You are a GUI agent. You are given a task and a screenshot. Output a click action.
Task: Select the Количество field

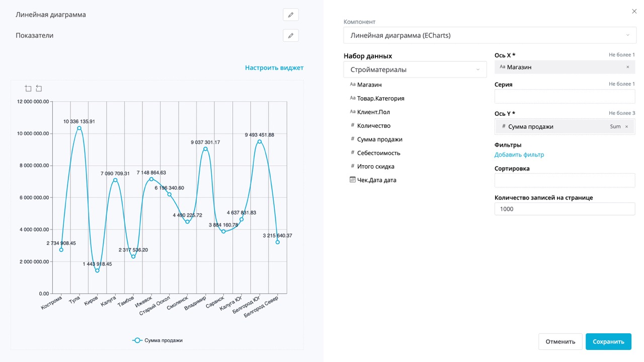pos(373,125)
